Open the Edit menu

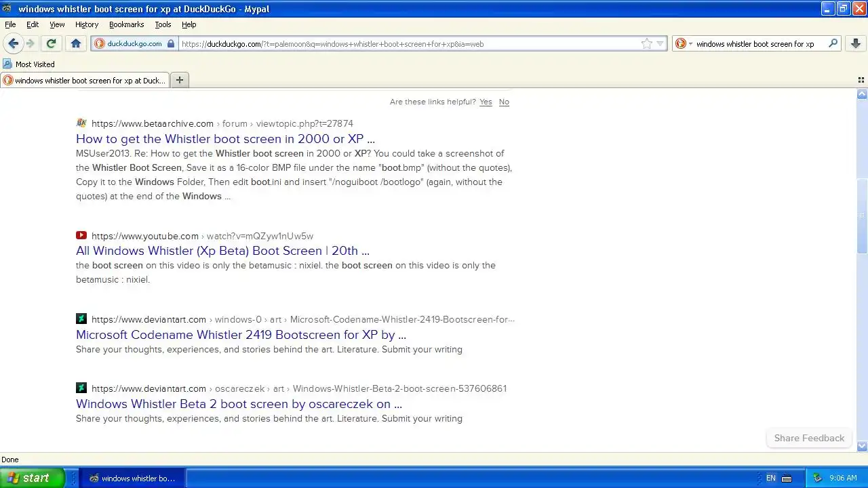point(33,24)
